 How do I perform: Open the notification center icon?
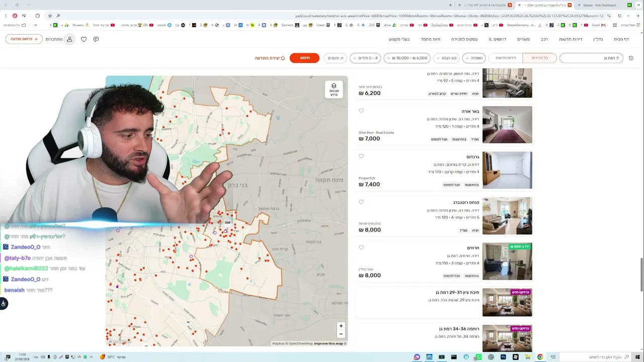point(8,357)
